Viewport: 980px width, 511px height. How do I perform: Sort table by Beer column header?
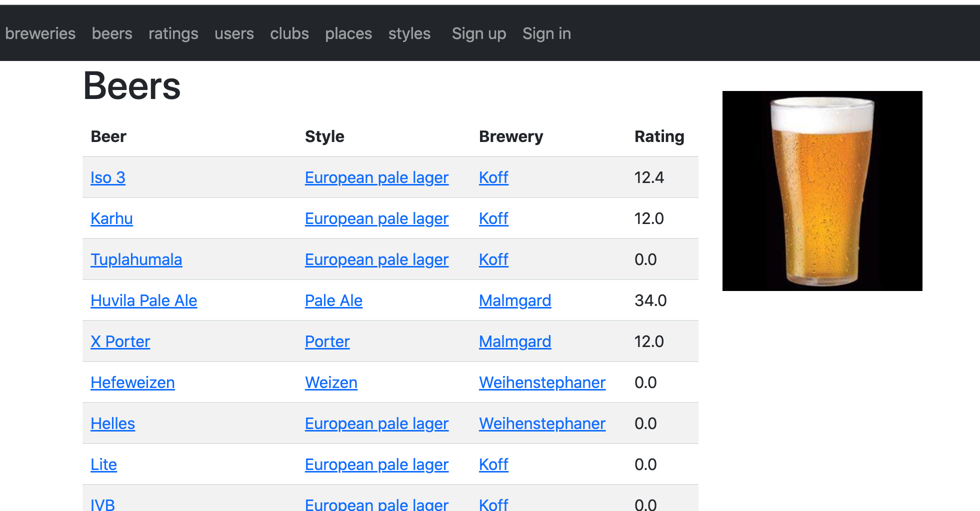point(108,136)
